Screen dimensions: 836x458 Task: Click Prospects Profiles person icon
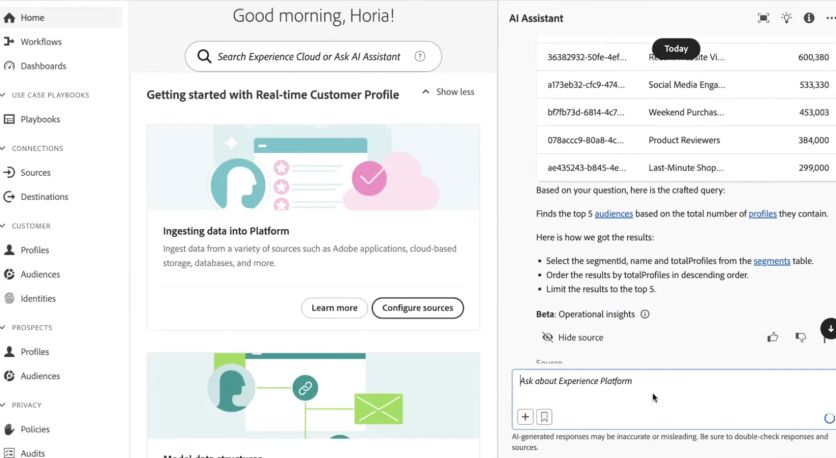pyautogui.click(x=9, y=352)
